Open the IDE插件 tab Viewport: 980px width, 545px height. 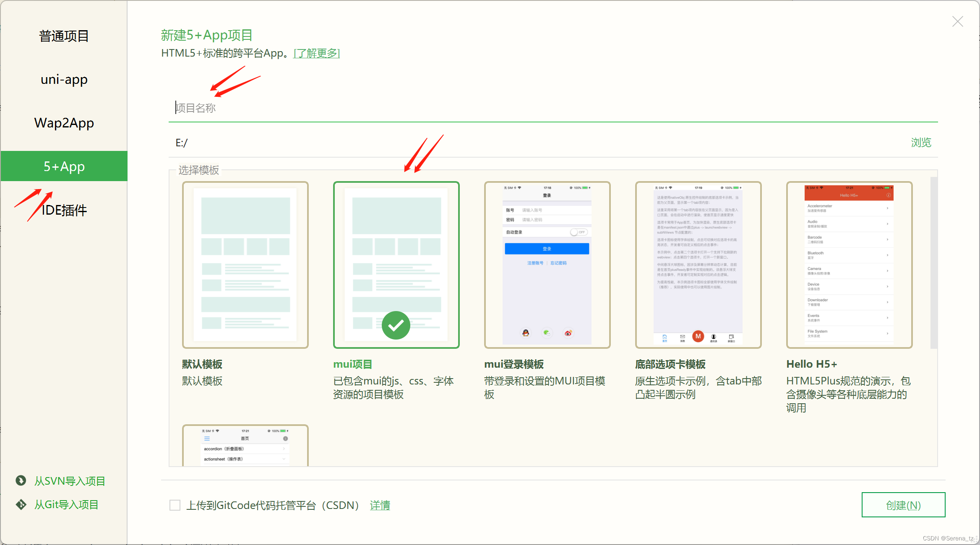tap(64, 210)
